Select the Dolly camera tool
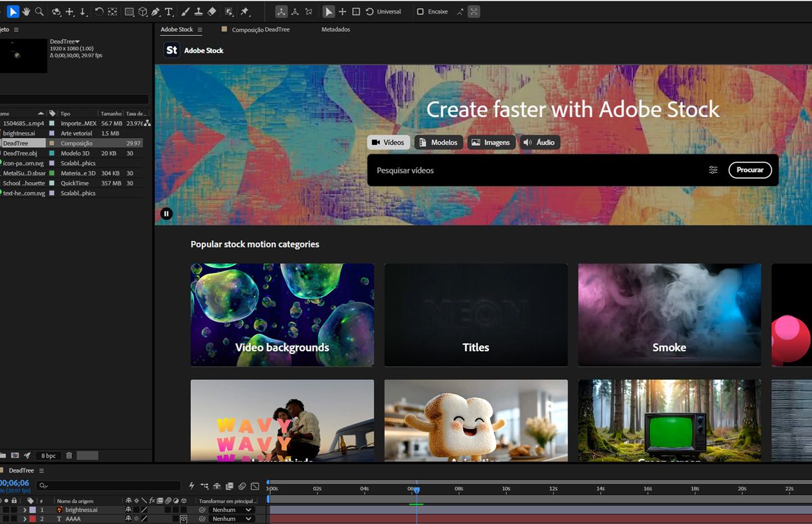The height and width of the screenshot is (524, 812). pyautogui.click(x=83, y=12)
